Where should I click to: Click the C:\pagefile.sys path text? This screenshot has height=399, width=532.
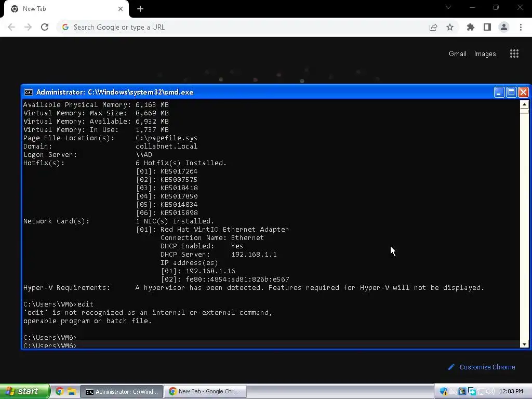tap(166, 138)
